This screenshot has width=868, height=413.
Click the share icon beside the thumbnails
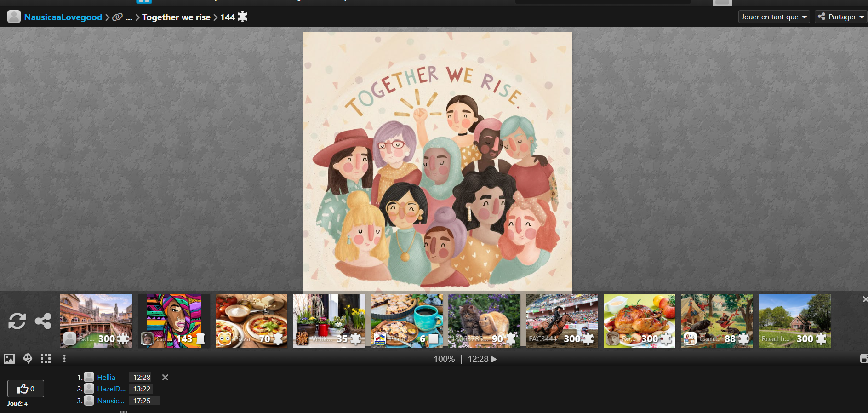(x=43, y=321)
